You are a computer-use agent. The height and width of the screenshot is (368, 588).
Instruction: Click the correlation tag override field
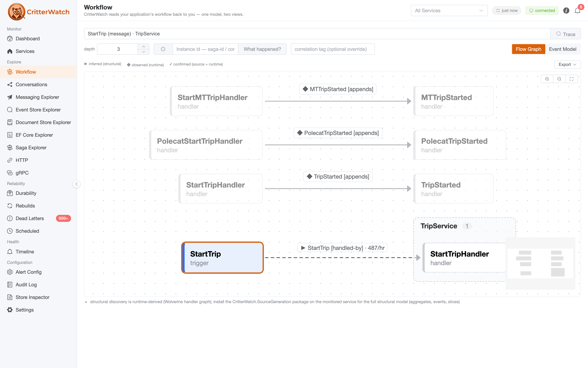click(333, 49)
